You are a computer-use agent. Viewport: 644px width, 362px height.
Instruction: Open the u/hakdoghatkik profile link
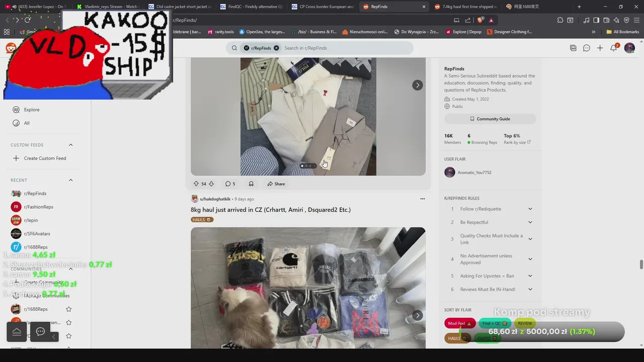click(215, 199)
